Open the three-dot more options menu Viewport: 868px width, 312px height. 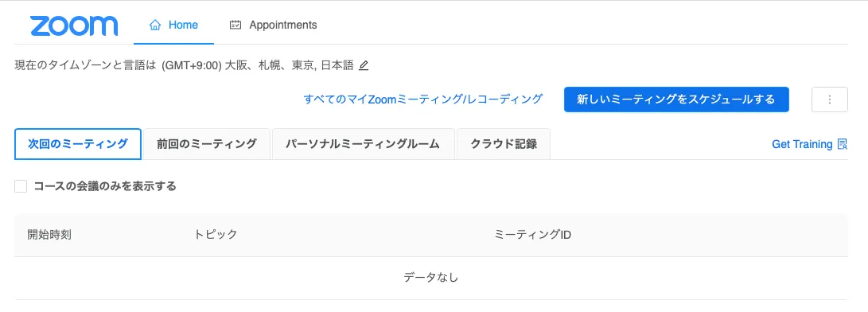829,99
